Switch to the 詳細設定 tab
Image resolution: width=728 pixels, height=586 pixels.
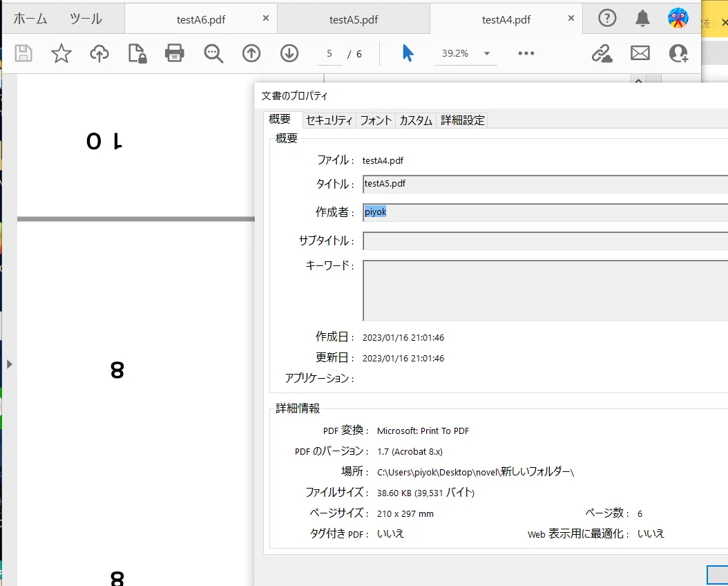[x=462, y=120]
